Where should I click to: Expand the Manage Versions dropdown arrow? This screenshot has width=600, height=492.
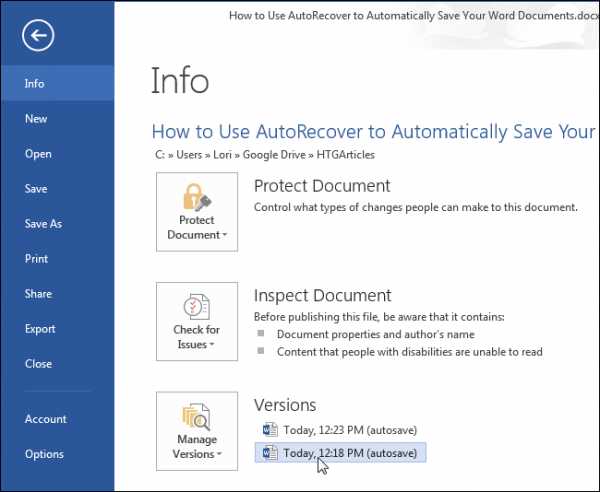tap(219, 454)
